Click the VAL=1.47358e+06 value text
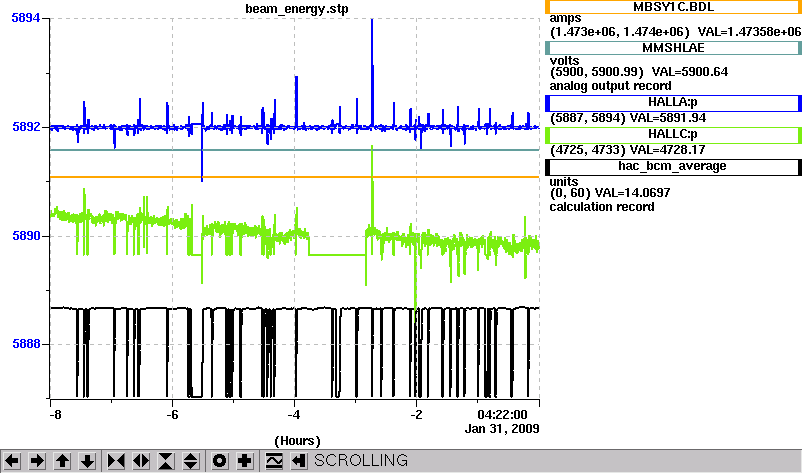 click(749, 32)
